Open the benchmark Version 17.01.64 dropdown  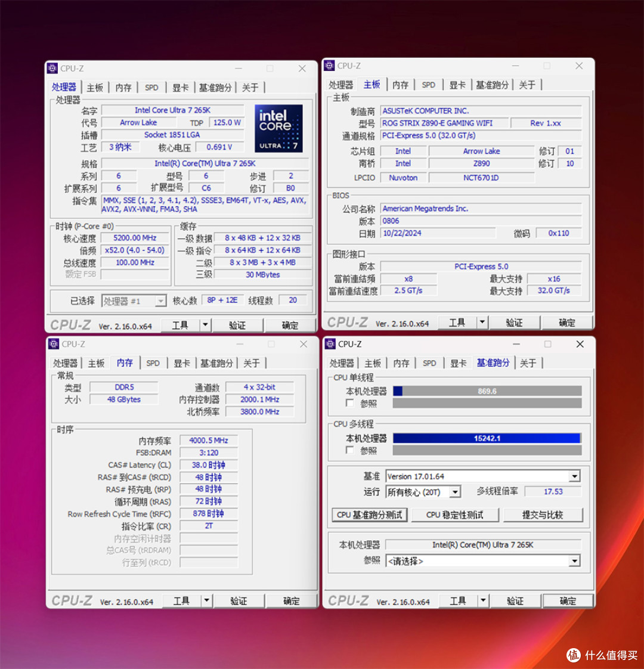pyautogui.click(x=575, y=476)
